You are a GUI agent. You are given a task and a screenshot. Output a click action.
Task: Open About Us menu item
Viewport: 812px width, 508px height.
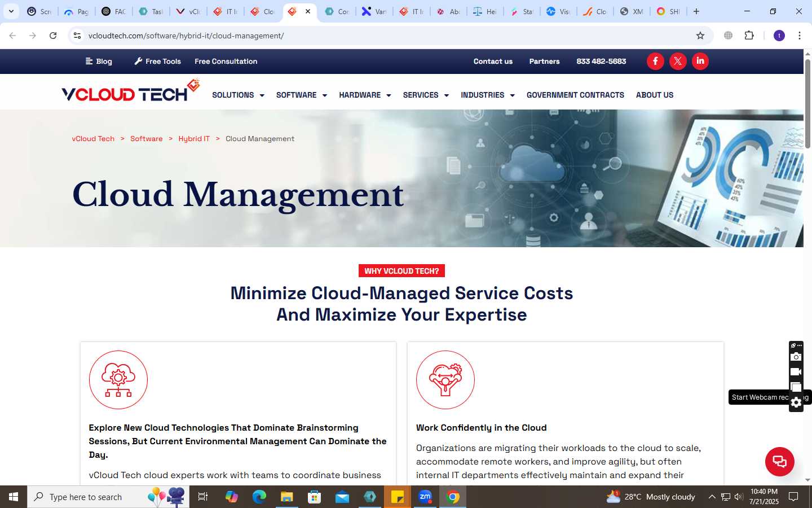655,95
